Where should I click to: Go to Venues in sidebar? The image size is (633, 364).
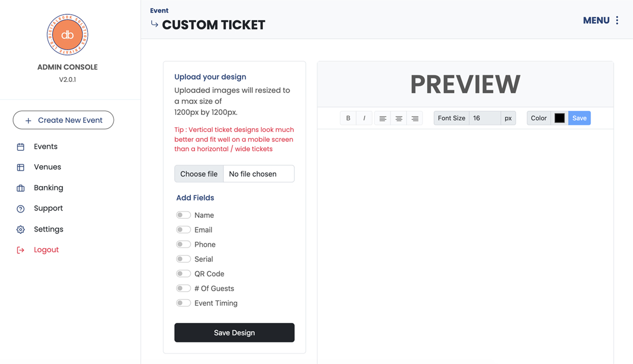47,167
